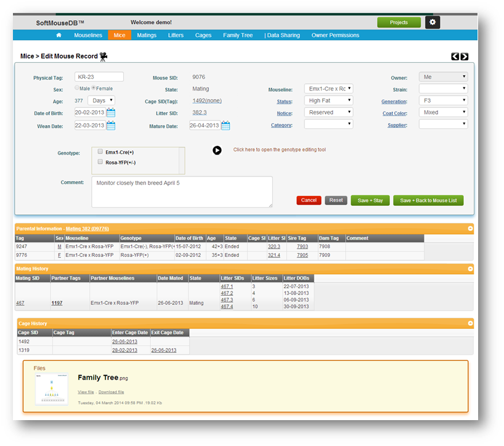Open the Age units Days dropdown
The image size is (504, 446).
101,100
